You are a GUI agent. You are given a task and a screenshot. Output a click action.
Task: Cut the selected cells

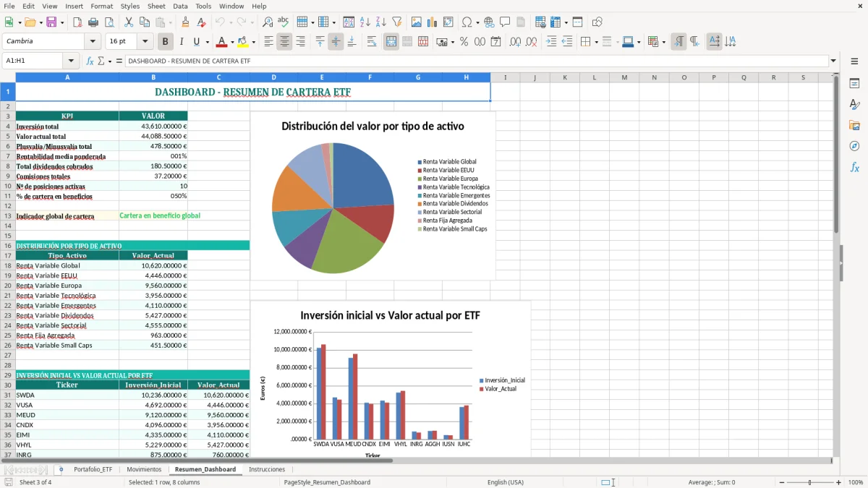128,22
